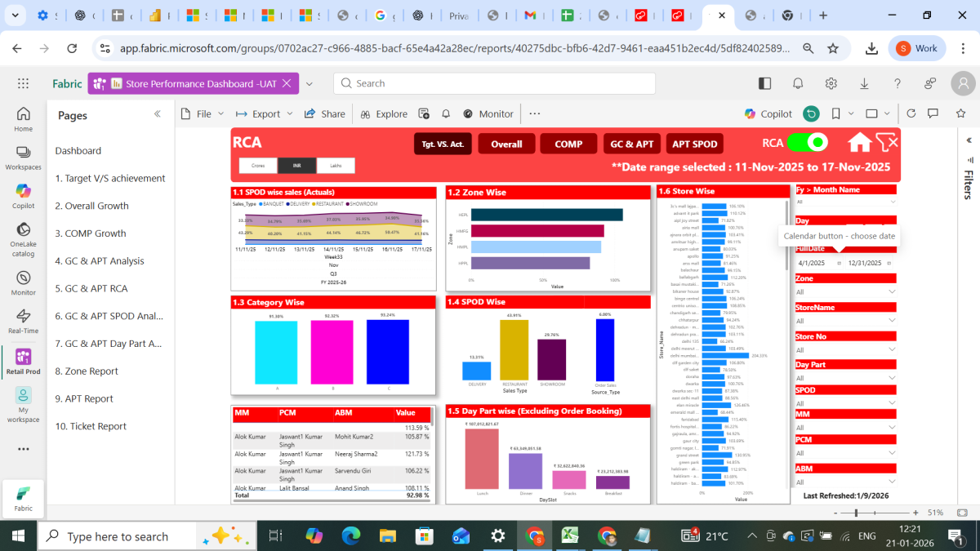Click the notifications bell in Fabric header
This screenshot has height=551, width=980.
click(798, 83)
